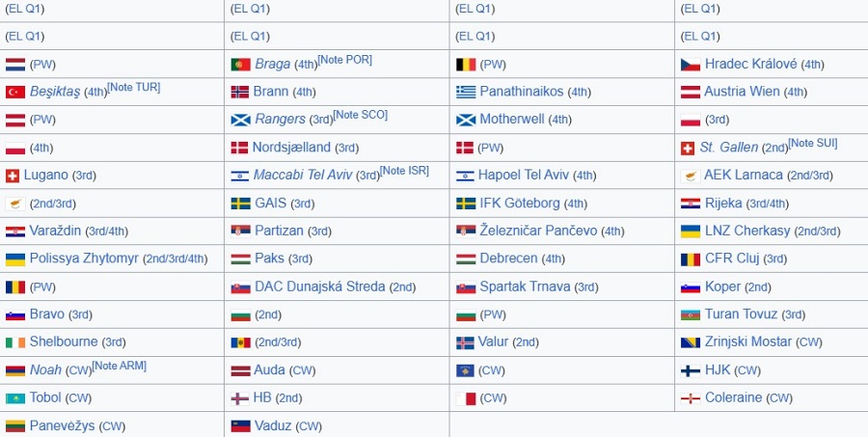Follow the Note SUI reference link
The width and height of the screenshot is (868, 437).
(x=813, y=144)
